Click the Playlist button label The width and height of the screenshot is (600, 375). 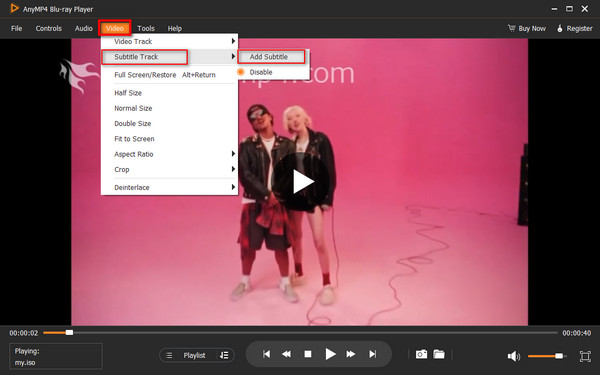[194, 355]
